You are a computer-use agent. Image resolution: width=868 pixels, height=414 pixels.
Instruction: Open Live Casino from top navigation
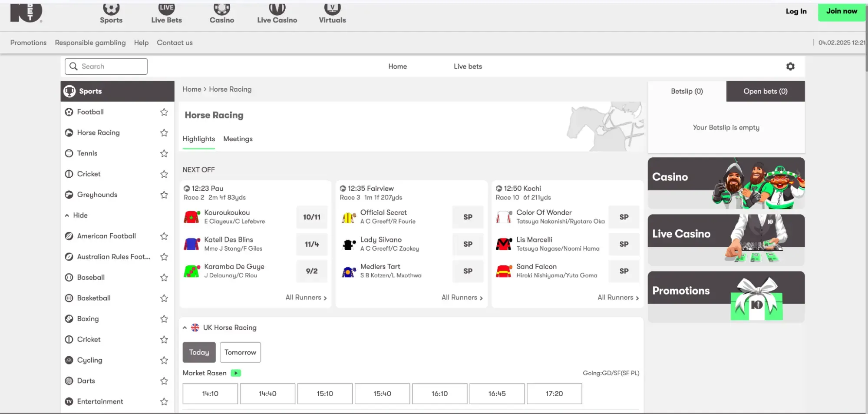pyautogui.click(x=277, y=13)
